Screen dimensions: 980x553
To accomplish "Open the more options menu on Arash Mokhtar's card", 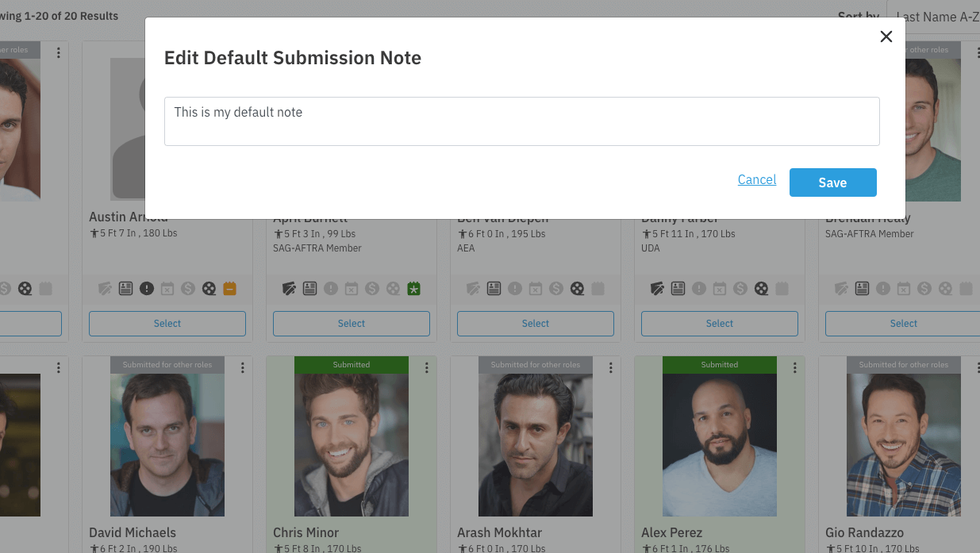I will coord(611,367).
